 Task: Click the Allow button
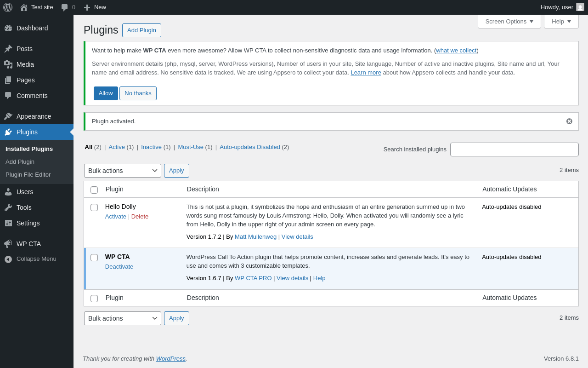[x=106, y=93]
